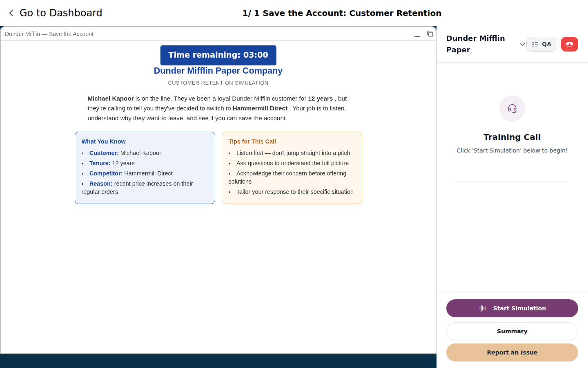Select the Customer: Michael Kapoor line
The image size is (588, 368).
point(125,153)
